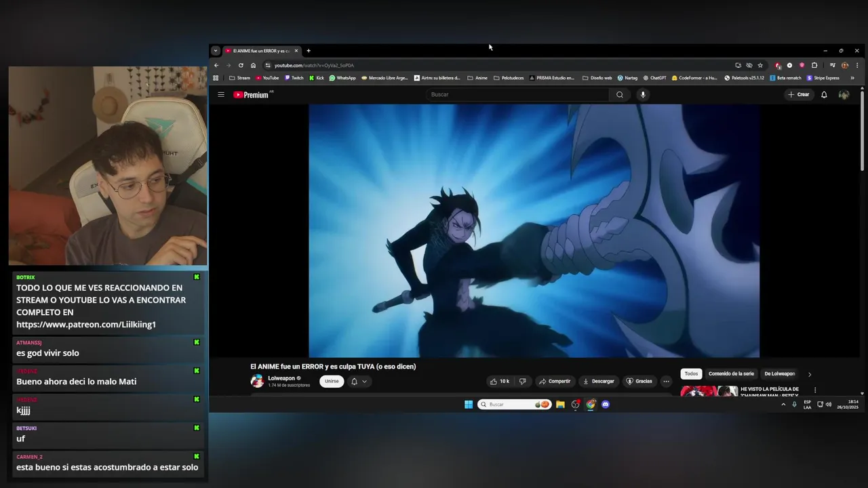Open Discord from the taskbar
Viewport: 868px width, 488px height.
pyautogui.click(x=606, y=405)
